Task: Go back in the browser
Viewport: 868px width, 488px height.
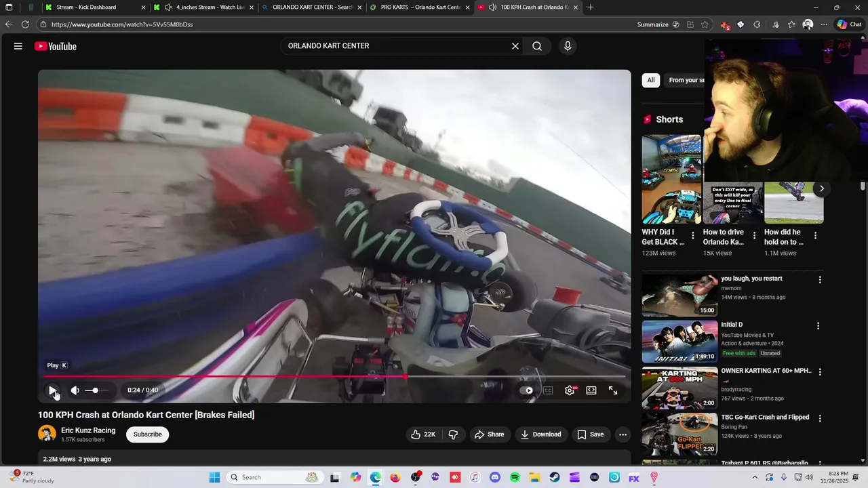Action: tap(9, 24)
